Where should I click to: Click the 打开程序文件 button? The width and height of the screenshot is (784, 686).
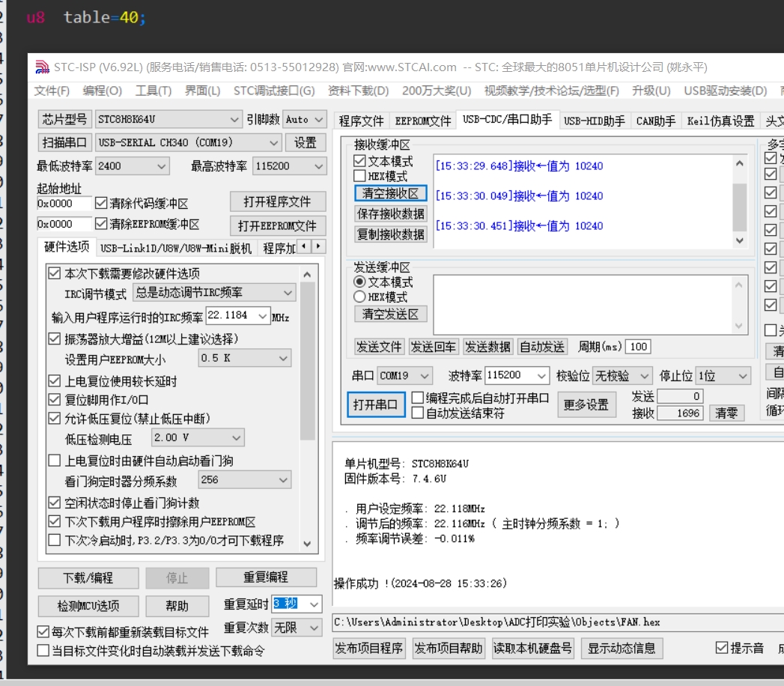[x=278, y=202]
